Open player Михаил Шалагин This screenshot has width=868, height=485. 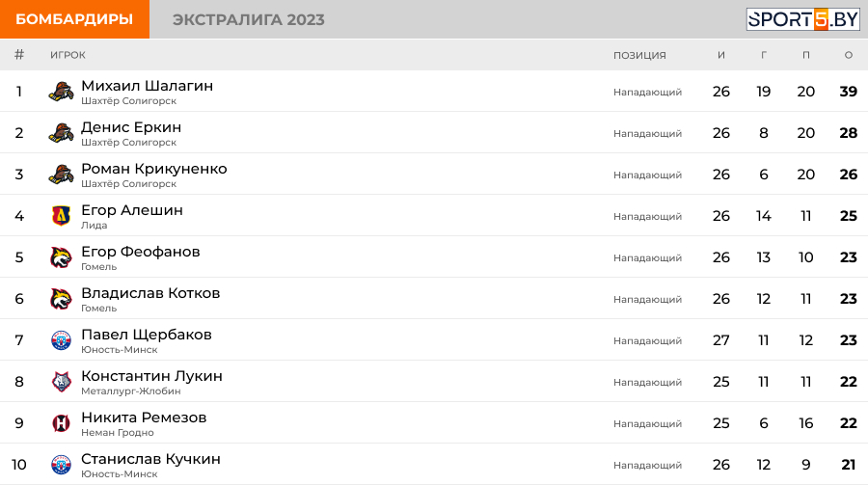pos(147,86)
